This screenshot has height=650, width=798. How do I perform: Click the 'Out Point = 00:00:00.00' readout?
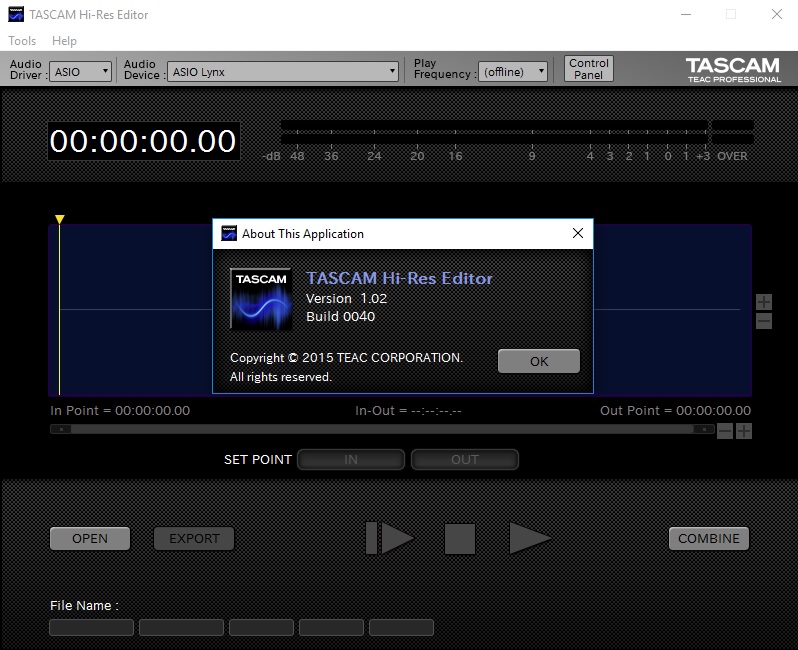coord(675,410)
